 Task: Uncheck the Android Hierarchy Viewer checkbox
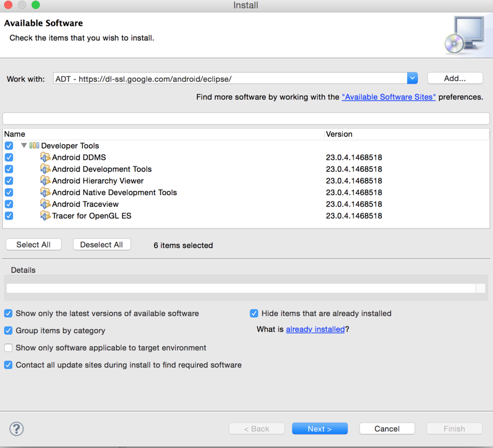(9, 181)
